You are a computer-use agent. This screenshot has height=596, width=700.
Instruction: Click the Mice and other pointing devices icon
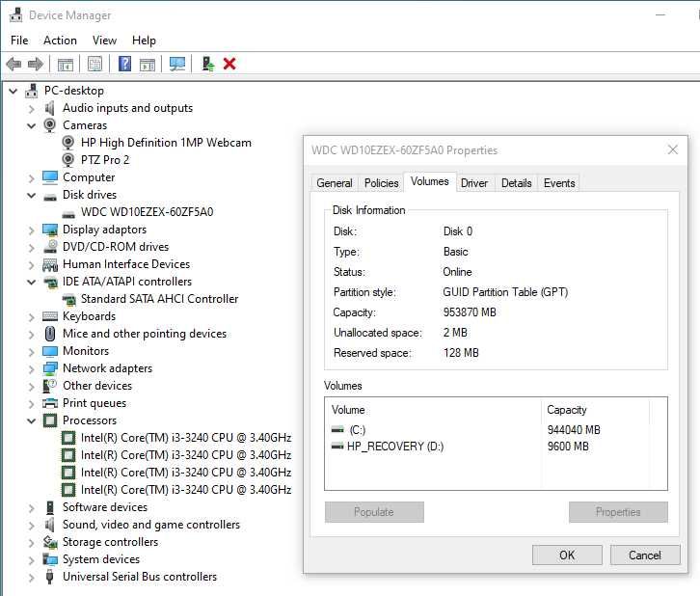pos(50,334)
